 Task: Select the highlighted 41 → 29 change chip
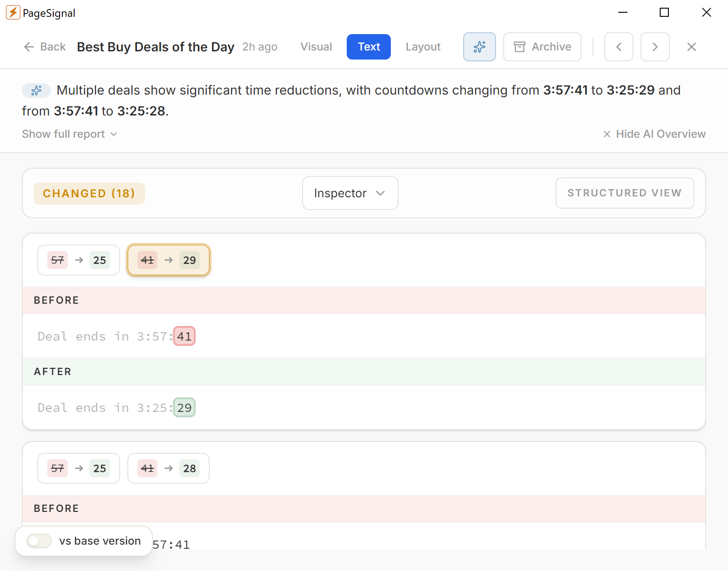point(169,260)
